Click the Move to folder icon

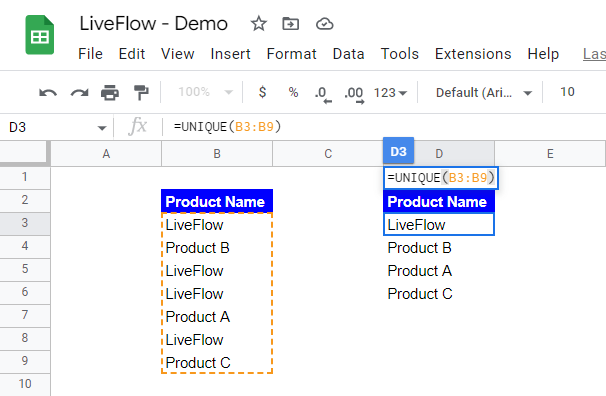tap(290, 24)
